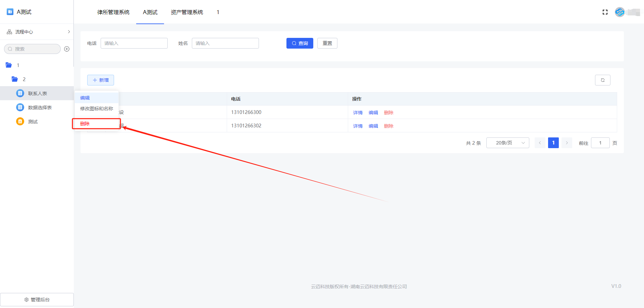Click the 重置 reset button
The image size is (644, 308).
click(x=327, y=43)
